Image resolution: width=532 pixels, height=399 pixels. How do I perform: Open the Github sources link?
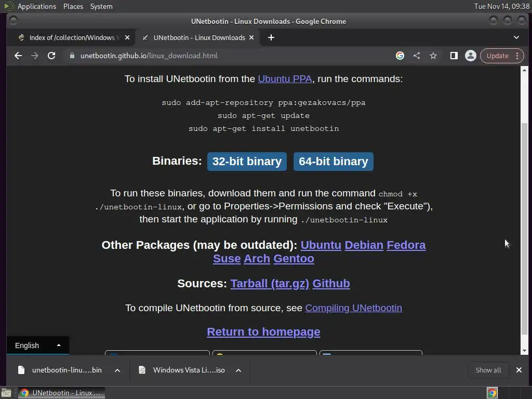coord(331,283)
